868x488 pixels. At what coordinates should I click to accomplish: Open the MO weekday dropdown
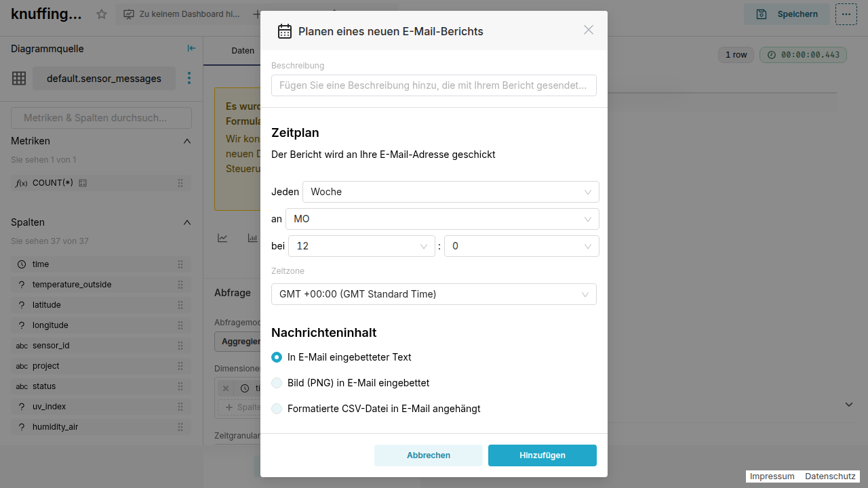442,219
